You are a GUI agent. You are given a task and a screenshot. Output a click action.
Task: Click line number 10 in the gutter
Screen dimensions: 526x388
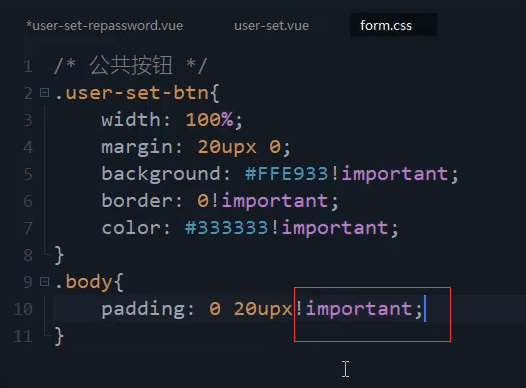(x=23, y=309)
